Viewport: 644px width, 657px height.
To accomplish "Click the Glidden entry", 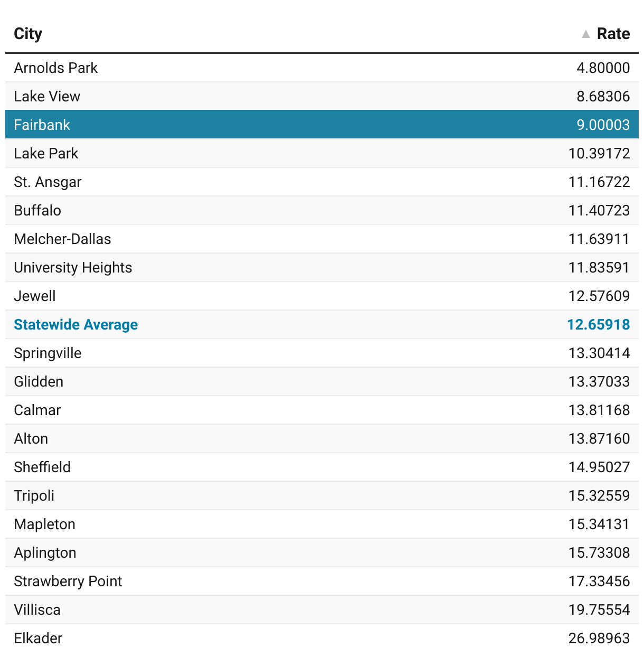I will 39,382.
